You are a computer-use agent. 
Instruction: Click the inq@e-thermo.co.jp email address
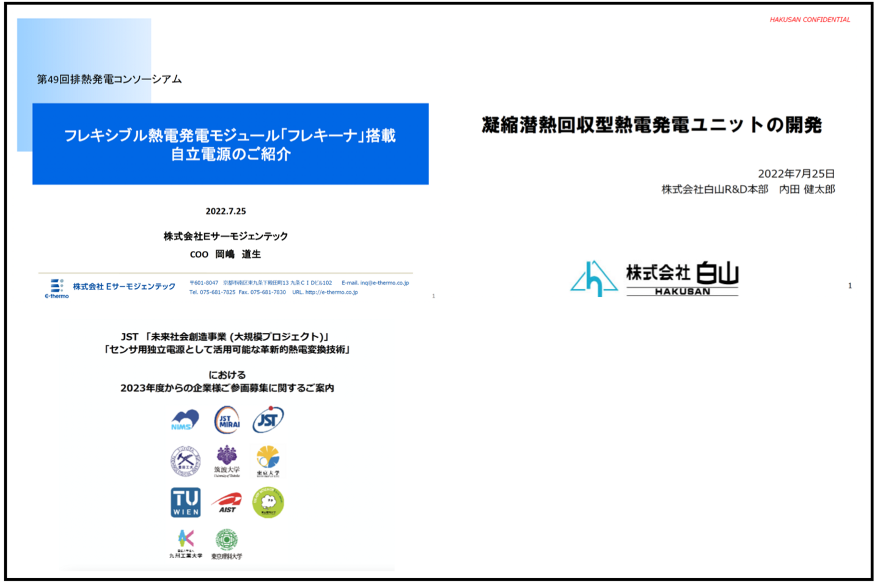click(384, 283)
